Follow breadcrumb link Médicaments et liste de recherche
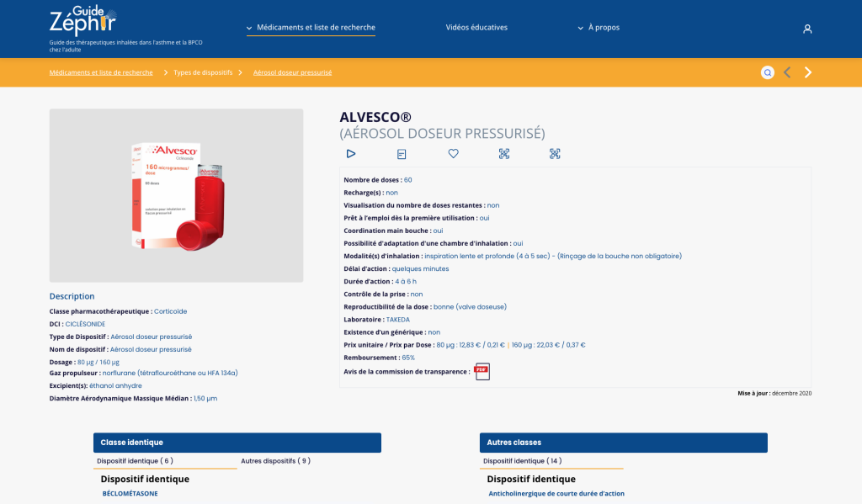862x504 pixels. [x=101, y=72]
